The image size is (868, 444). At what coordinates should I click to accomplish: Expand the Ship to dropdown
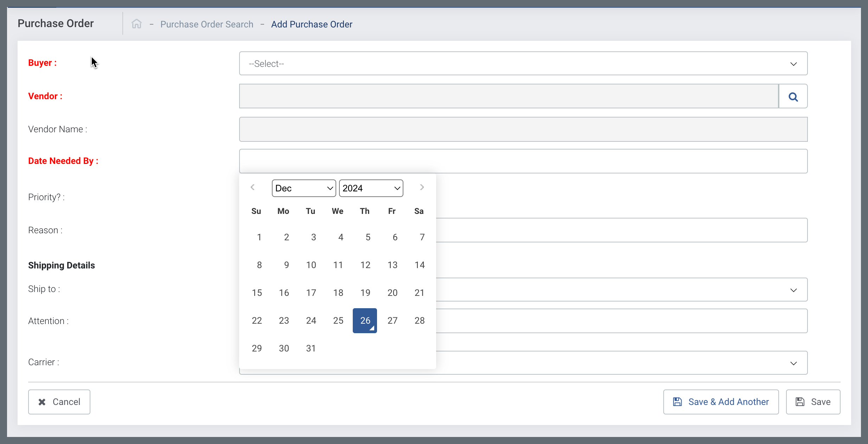click(621, 290)
